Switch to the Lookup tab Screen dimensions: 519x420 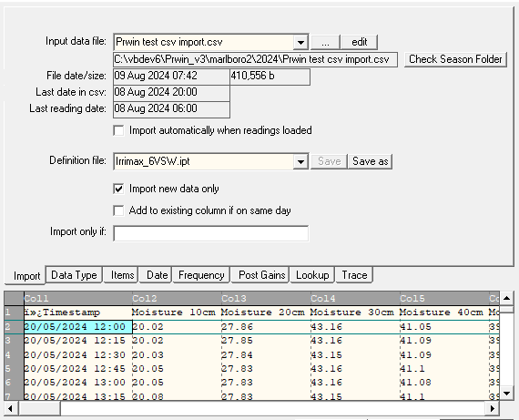click(x=312, y=275)
